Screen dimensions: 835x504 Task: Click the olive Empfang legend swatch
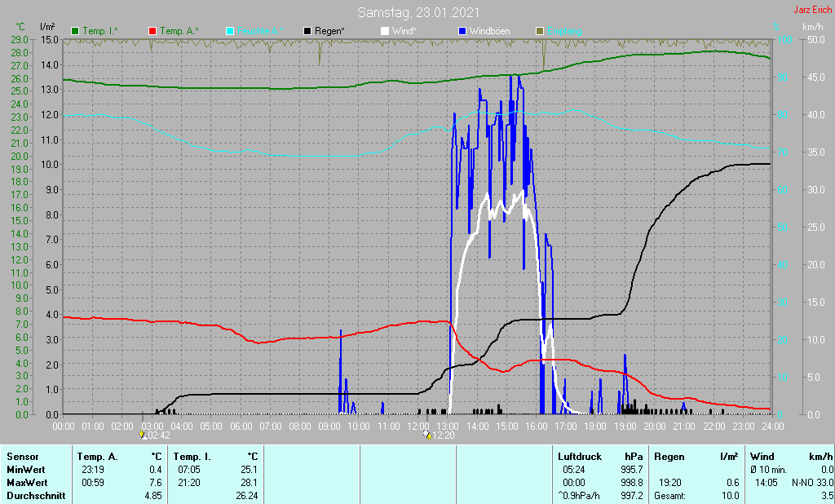point(540,31)
